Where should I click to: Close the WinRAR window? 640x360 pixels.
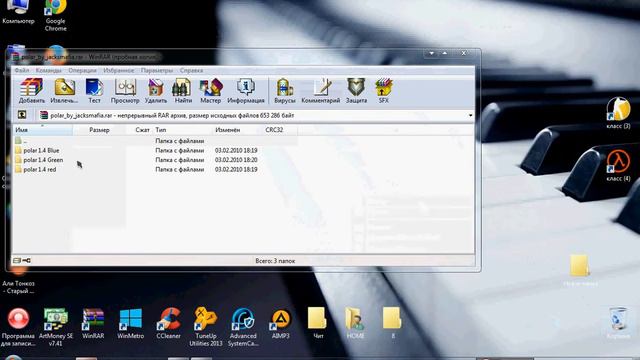pos(464,53)
